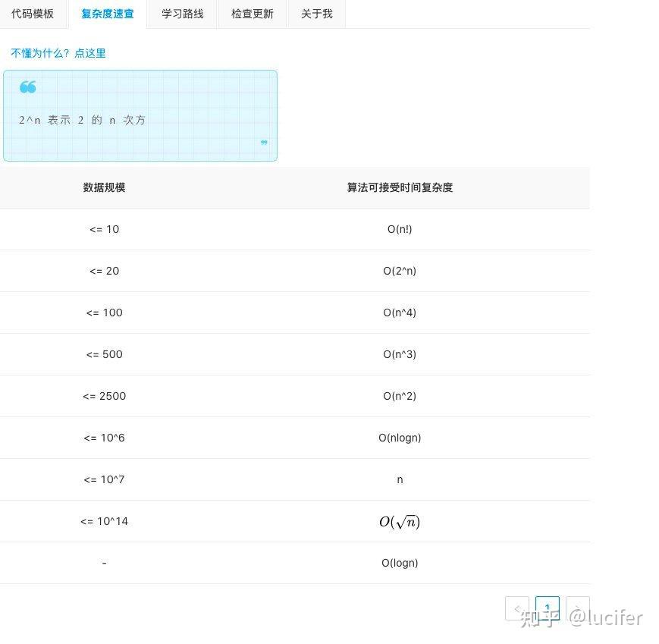Open the 关于我 tab

click(316, 13)
